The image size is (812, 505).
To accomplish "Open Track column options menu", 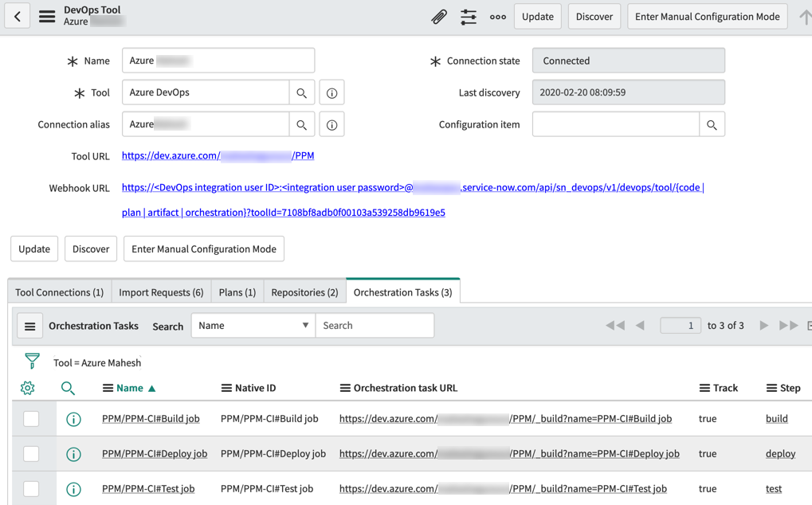I will [x=704, y=388].
